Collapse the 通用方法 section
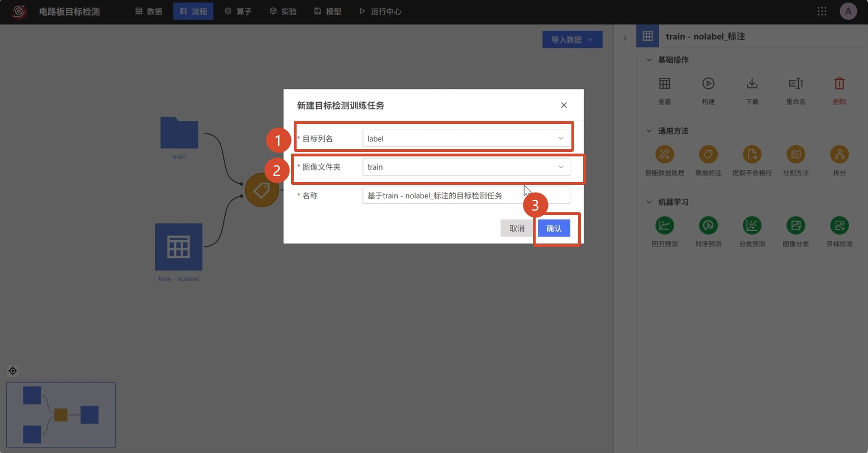 click(649, 131)
